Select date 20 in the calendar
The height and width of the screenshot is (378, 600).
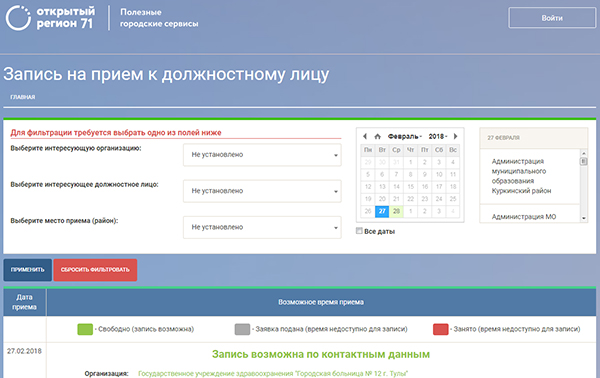click(x=382, y=199)
